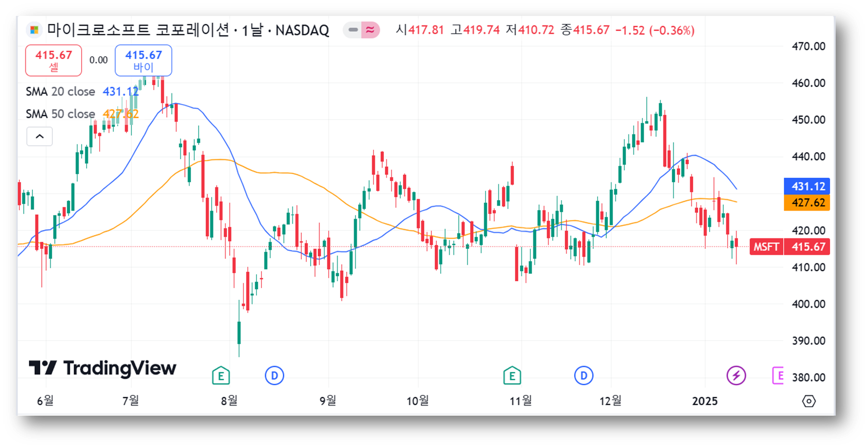
Task: Click SMA 50 legend value 427.62
Action: (121, 114)
